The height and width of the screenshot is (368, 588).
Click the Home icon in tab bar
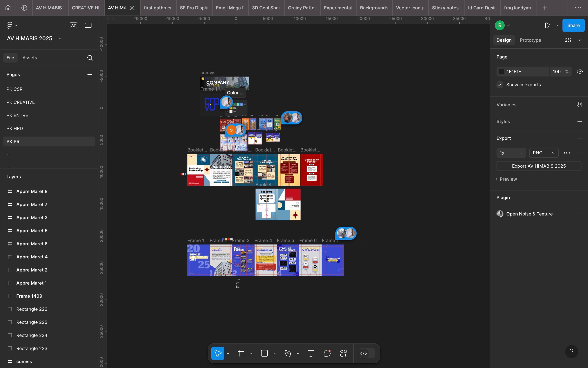click(8, 8)
